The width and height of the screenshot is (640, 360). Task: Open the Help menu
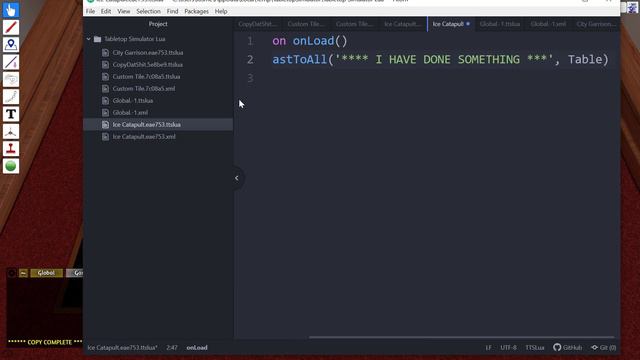221,11
